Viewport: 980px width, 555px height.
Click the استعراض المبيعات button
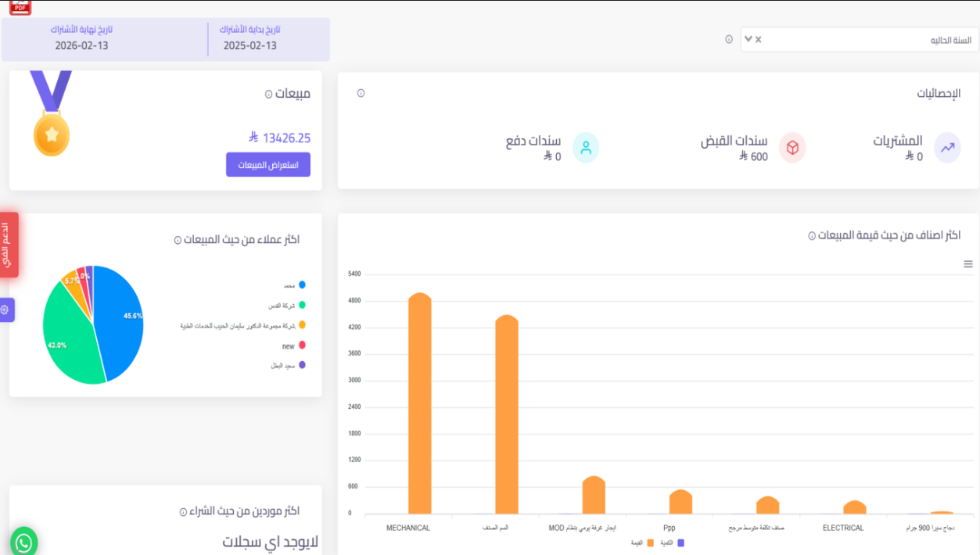pyautogui.click(x=267, y=164)
